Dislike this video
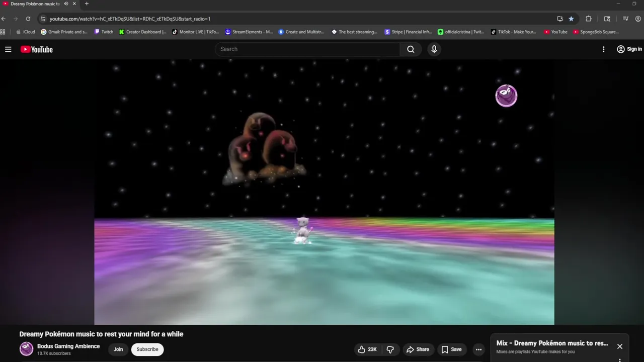 click(x=390, y=349)
